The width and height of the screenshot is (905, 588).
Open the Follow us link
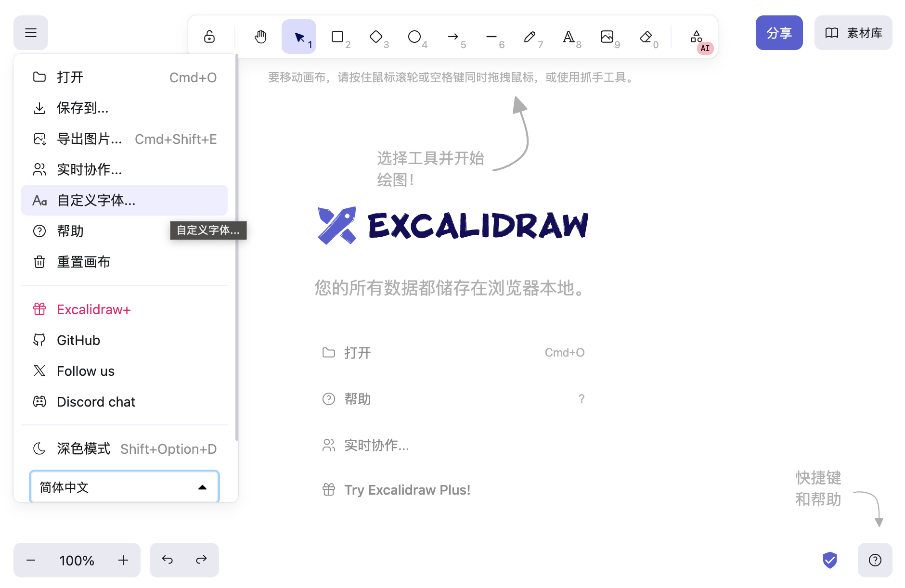(x=124, y=371)
